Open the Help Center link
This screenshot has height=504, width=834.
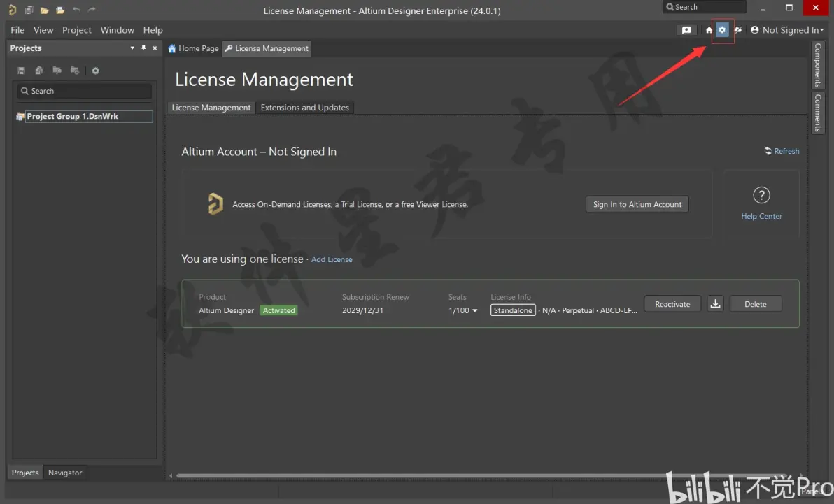(x=761, y=217)
